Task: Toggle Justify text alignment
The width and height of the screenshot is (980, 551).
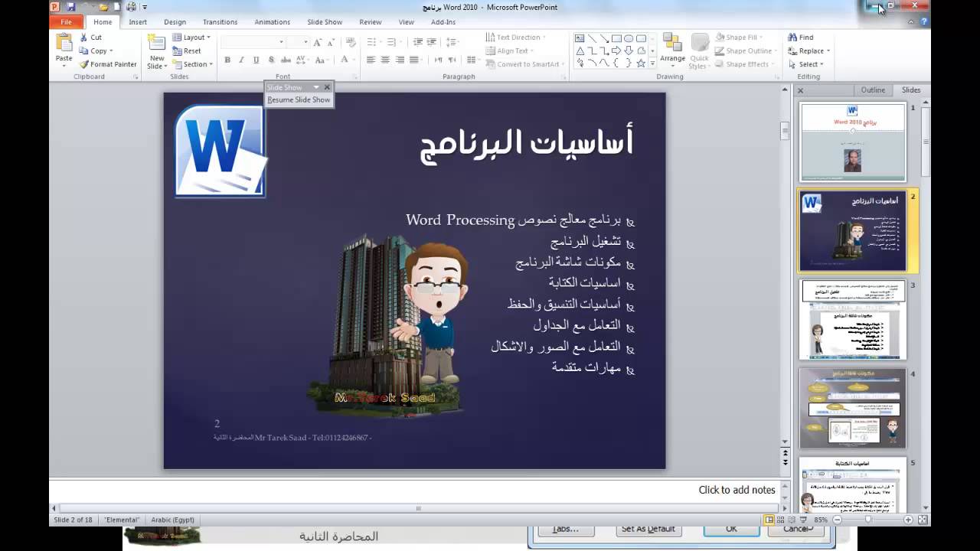Action: coord(414,60)
